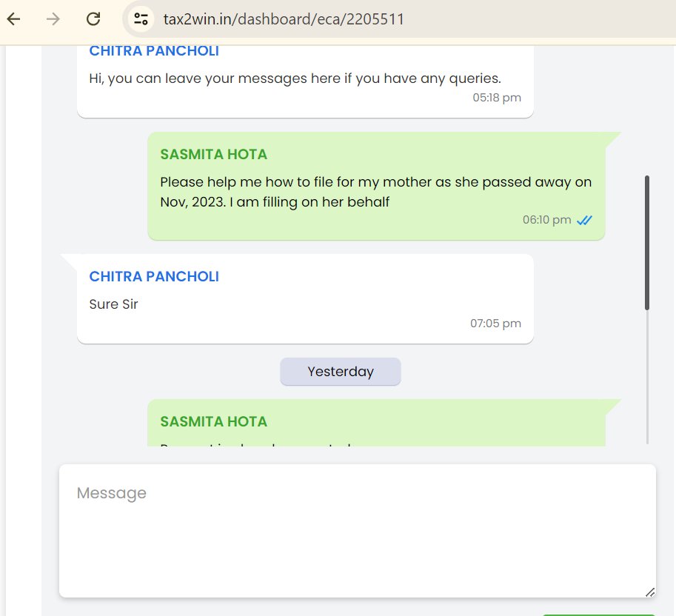Click the Yesterday date separator
Image resolution: width=676 pixels, height=616 pixels.
coord(340,371)
